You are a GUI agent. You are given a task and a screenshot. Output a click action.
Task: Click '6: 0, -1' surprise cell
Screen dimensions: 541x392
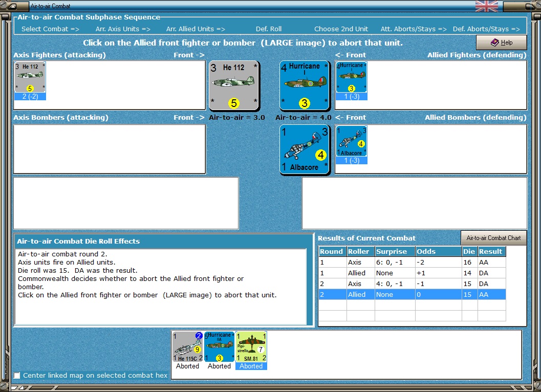[x=395, y=262]
